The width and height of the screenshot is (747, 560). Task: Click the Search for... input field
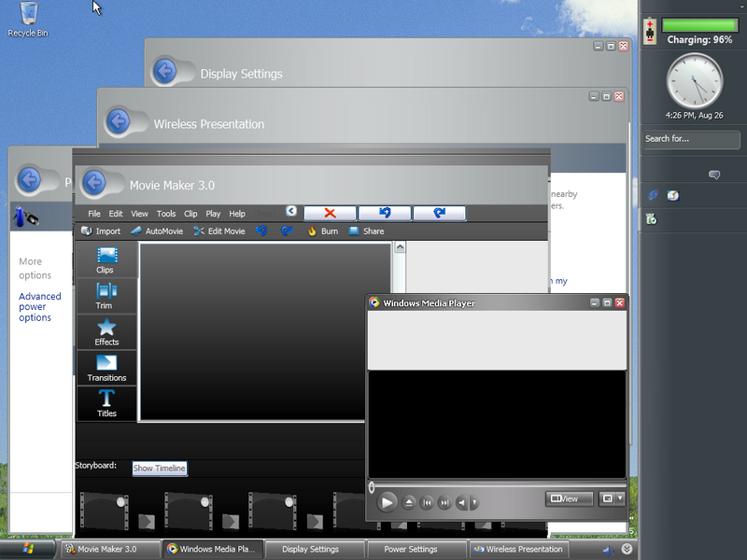pyautogui.click(x=691, y=139)
